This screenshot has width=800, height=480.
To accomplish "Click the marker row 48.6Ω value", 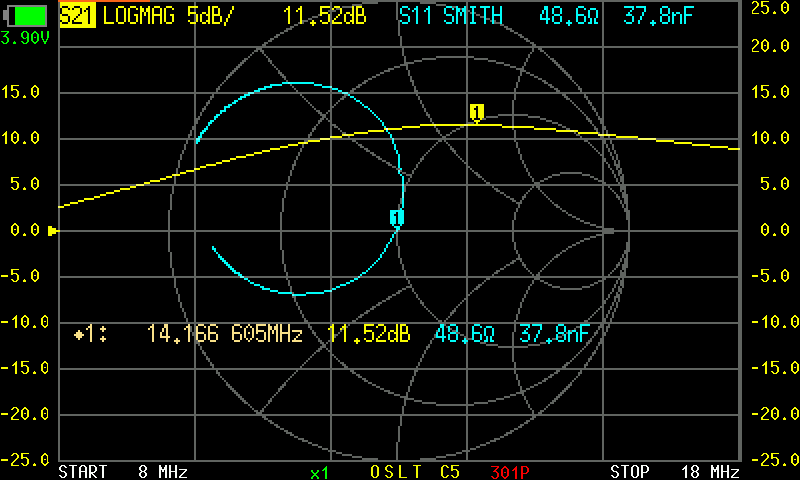I will point(465,334).
